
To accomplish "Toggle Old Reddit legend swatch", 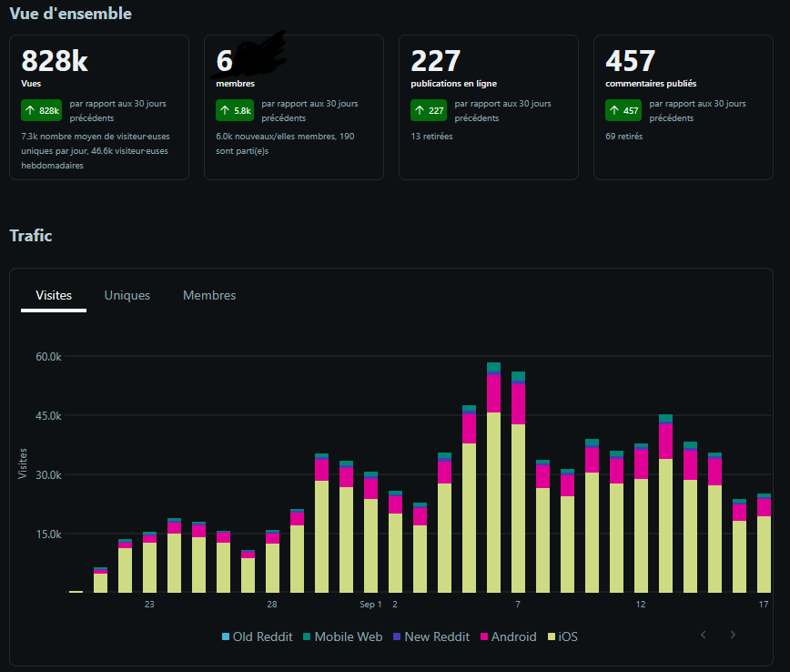I will pos(226,636).
